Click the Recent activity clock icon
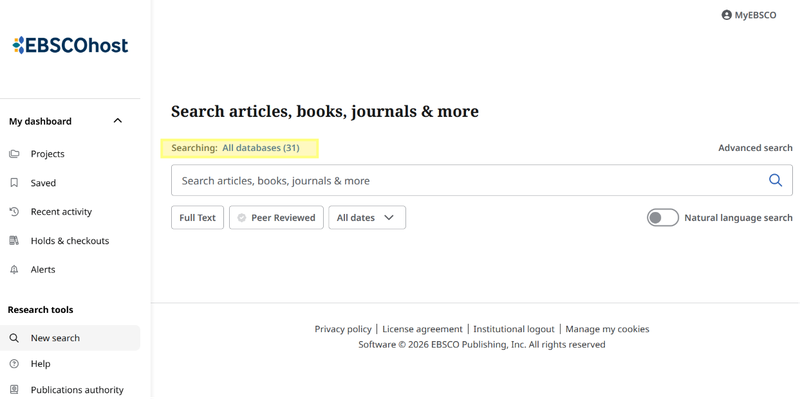The height and width of the screenshot is (399, 800). pyautogui.click(x=14, y=211)
